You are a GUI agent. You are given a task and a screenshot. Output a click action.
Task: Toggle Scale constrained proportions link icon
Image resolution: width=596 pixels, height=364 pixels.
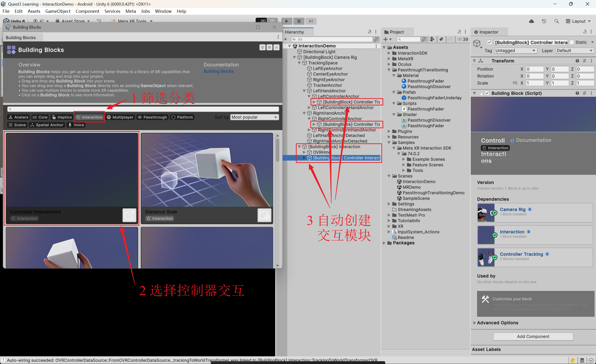(x=515, y=83)
